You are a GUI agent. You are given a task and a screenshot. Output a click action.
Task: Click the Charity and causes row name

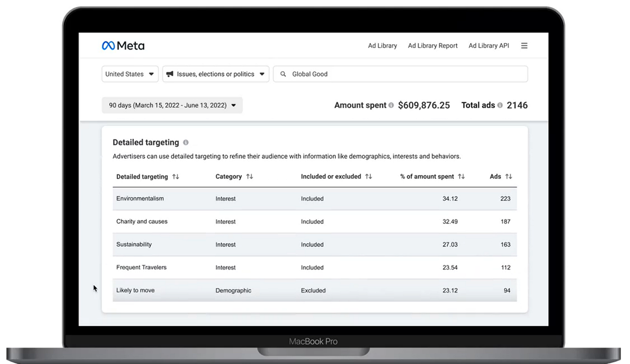coord(142,222)
